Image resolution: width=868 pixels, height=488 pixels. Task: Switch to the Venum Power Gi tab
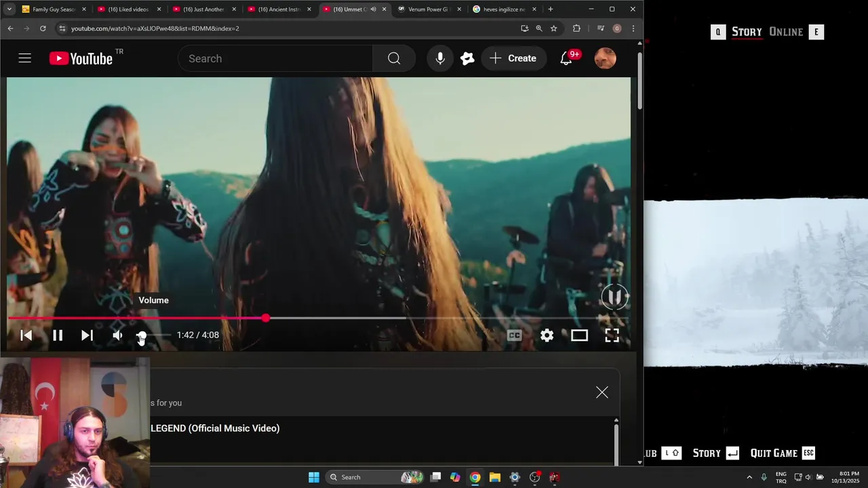[429, 9]
